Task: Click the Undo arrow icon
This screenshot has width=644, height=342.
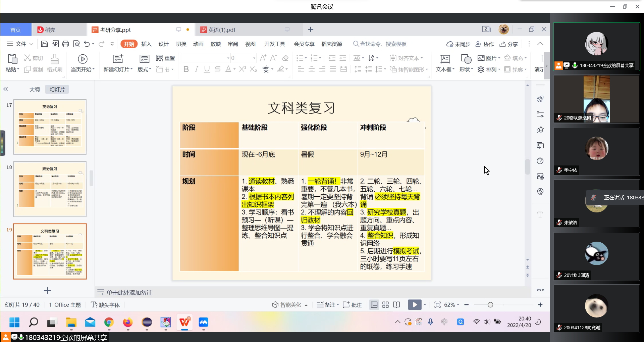Action: click(x=87, y=44)
